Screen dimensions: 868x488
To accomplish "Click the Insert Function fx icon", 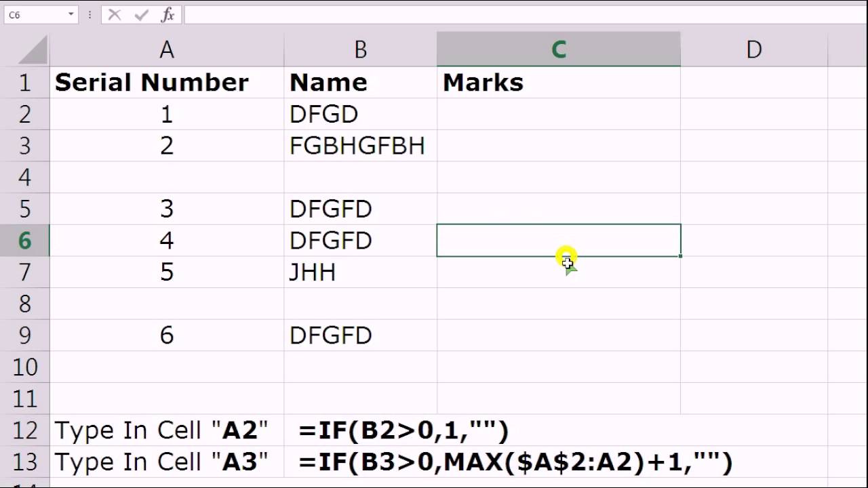I will (x=167, y=14).
